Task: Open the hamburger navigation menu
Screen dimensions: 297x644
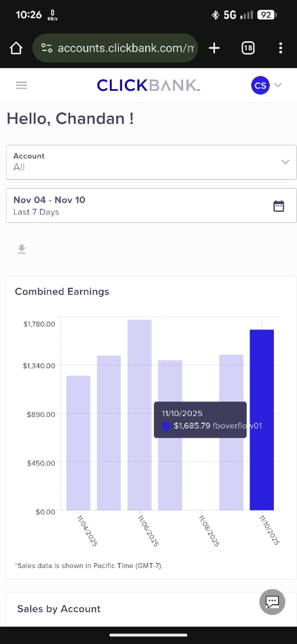Action: pyautogui.click(x=21, y=85)
